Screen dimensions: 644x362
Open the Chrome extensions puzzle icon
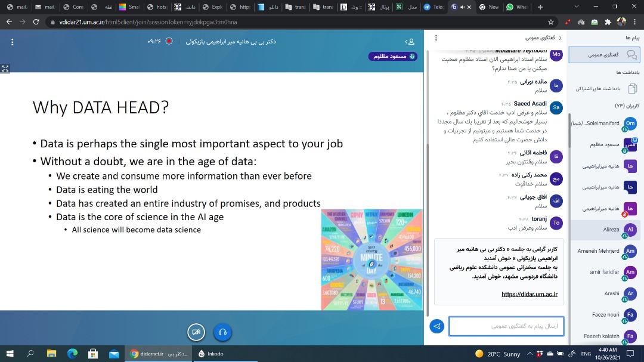coord(608,21)
